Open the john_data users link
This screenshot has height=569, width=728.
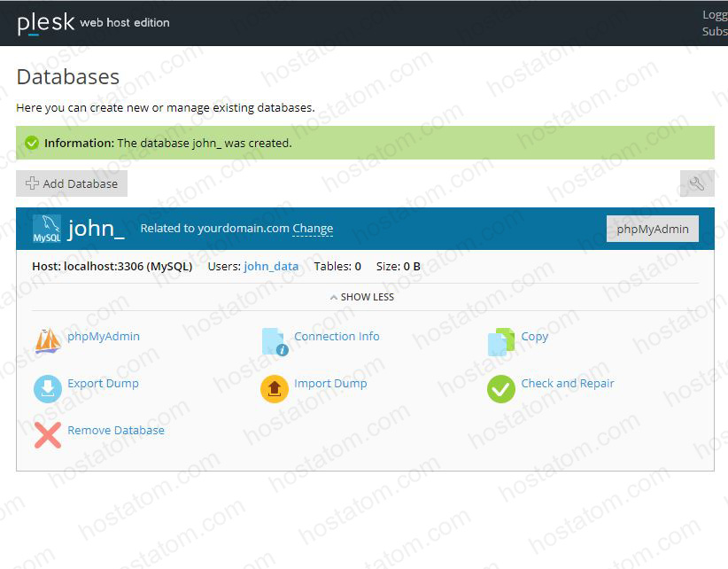(271, 266)
